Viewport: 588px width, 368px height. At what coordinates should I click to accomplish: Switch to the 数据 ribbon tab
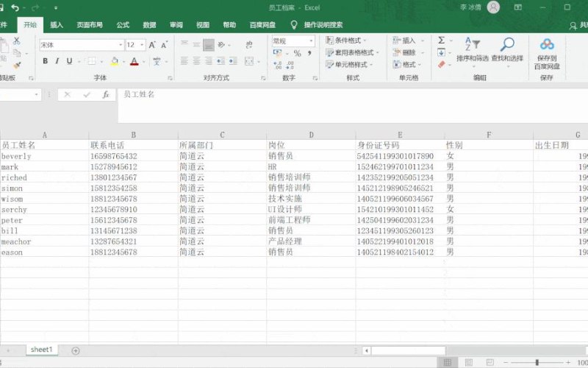click(149, 25)
